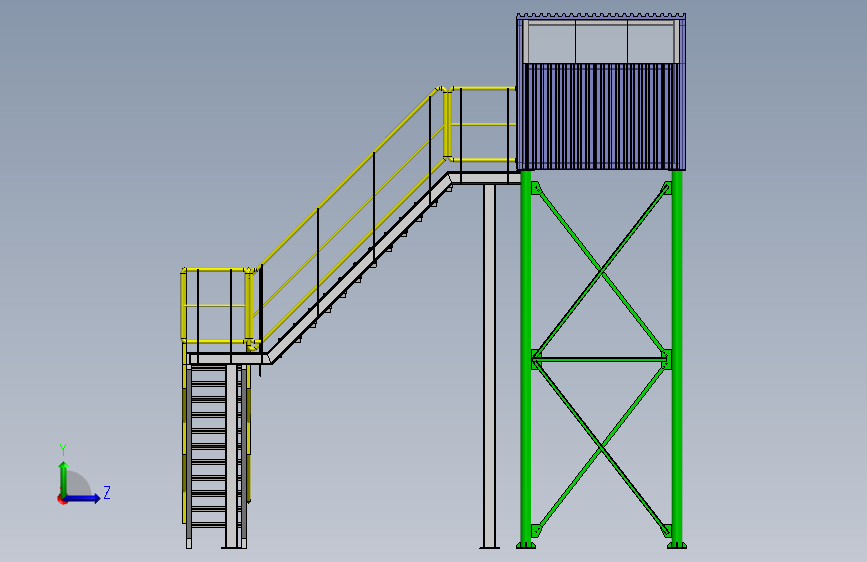Select the upper landing platform deck
The width and height of the screenshot is (867, 562).
485,178
